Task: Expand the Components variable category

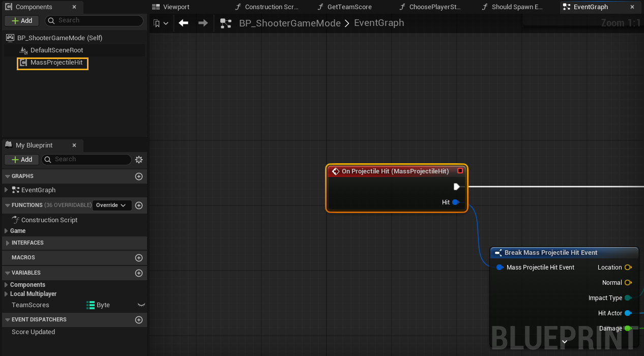Action: (6, 285)
